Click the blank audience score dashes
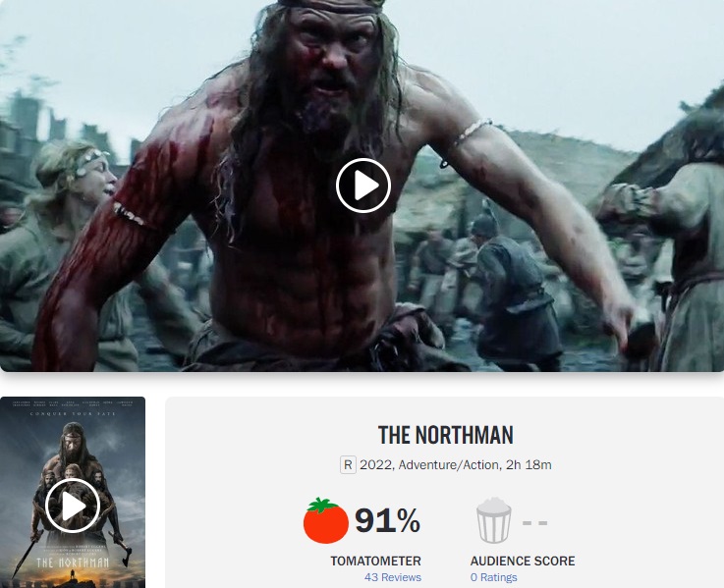Screen dimensions: 724x588 pyautogui.click(x=534, y=523)
